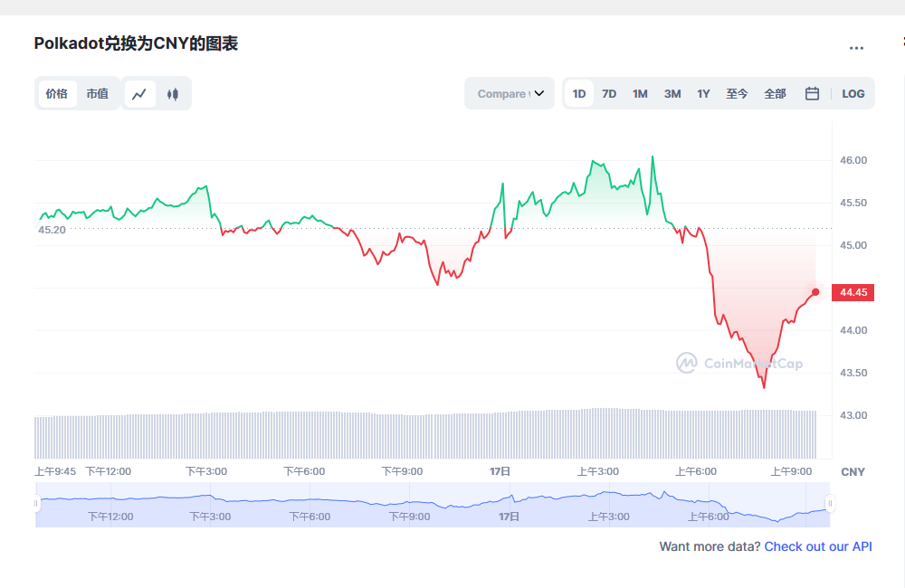Click the CNY currency label
Screen dimensions: 905x588
click(853, 472)
